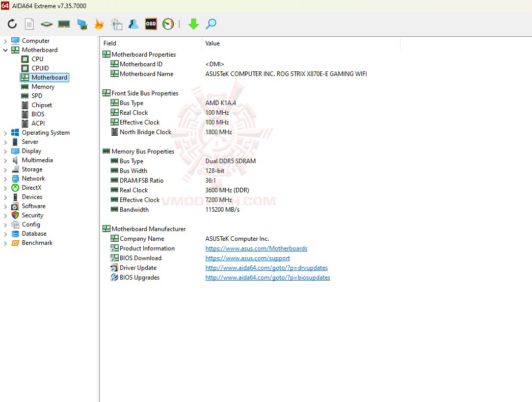Click the network computer toolbar icon

coord(82,24)
